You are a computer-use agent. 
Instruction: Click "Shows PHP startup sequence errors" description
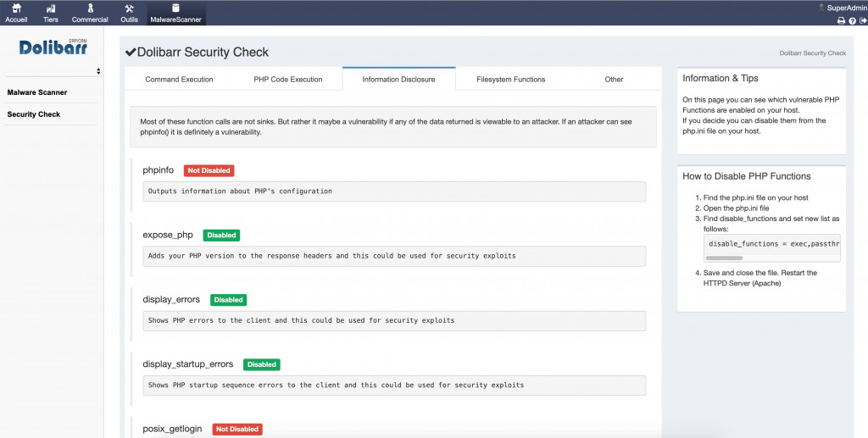[x=394, y=385]
